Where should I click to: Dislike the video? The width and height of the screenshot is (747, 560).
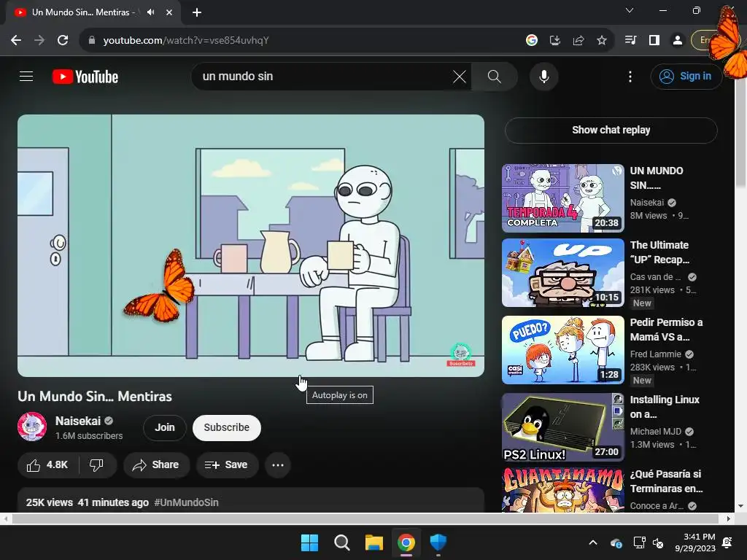tap(97, 464)
